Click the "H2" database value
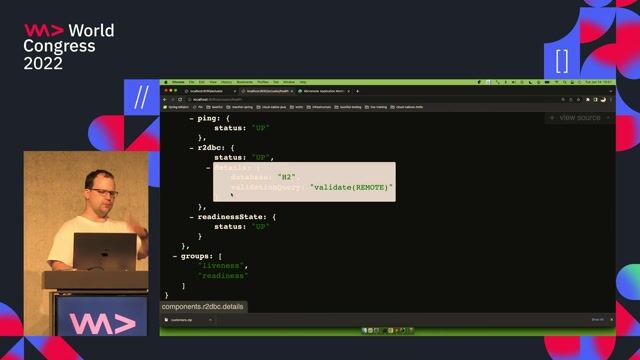This screenshot has height=360, width=640. (286, 177)
